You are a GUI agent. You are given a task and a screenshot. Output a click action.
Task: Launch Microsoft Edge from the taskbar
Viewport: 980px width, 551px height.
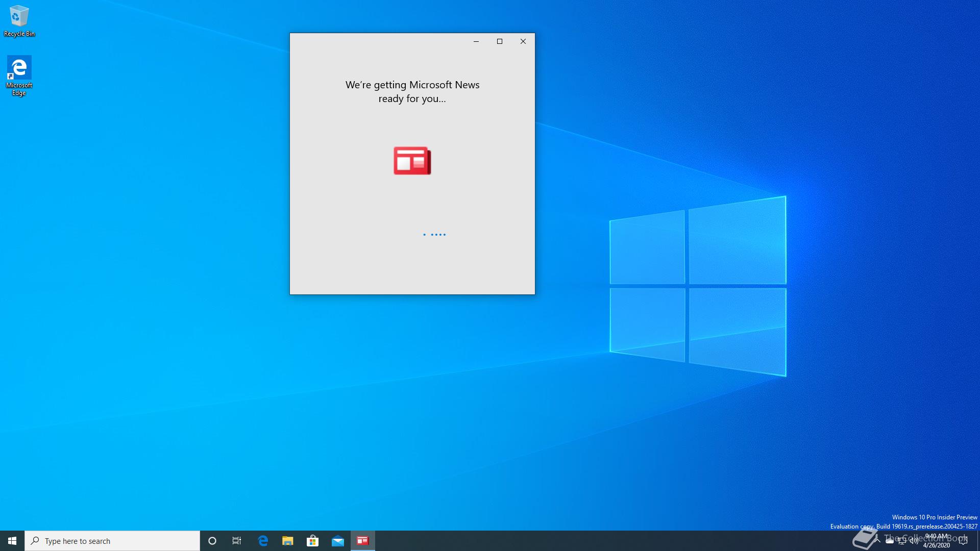(263, 541)
